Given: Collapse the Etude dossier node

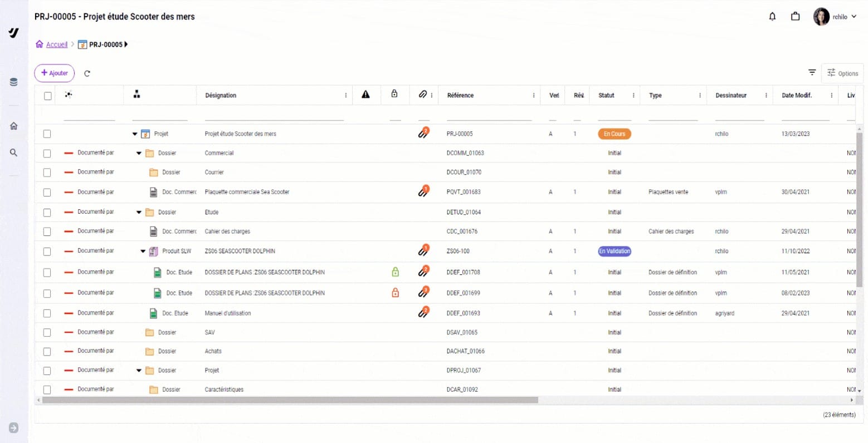Looking at the screenshot, I should (139, 212).
